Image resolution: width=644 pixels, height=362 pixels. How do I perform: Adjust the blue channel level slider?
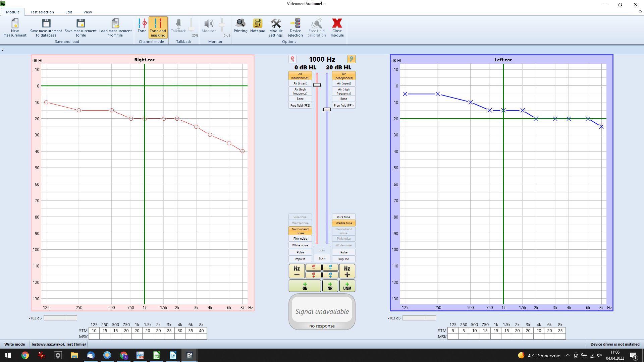tap(327, 110)
